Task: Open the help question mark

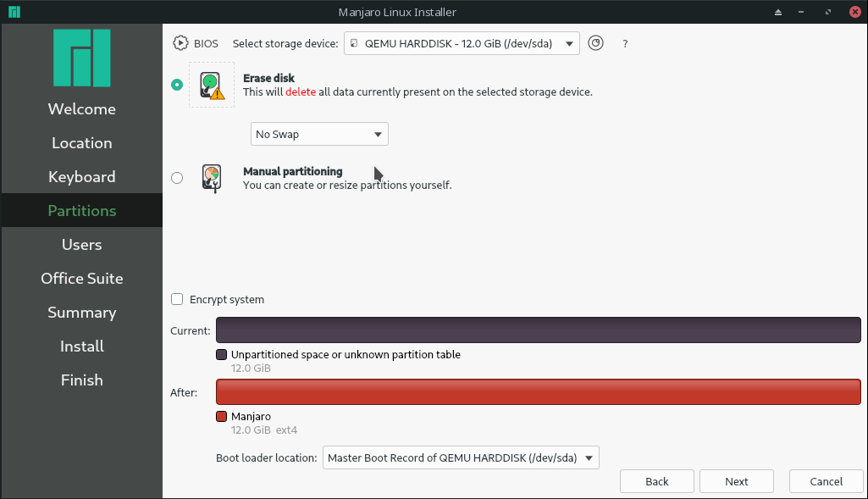Action: 625,43
